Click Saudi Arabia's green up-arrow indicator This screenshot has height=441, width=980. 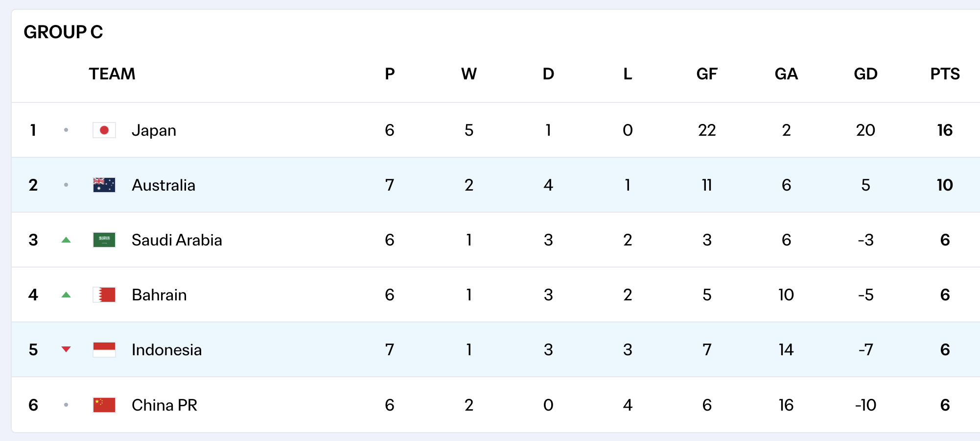point(66,240)
